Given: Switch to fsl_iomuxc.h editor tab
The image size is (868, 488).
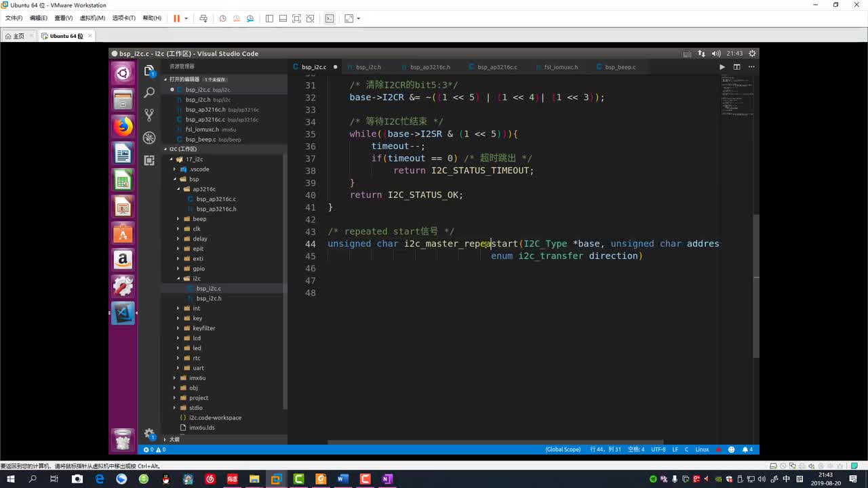Looking at the screenshot, I should (x=561, y=67).
